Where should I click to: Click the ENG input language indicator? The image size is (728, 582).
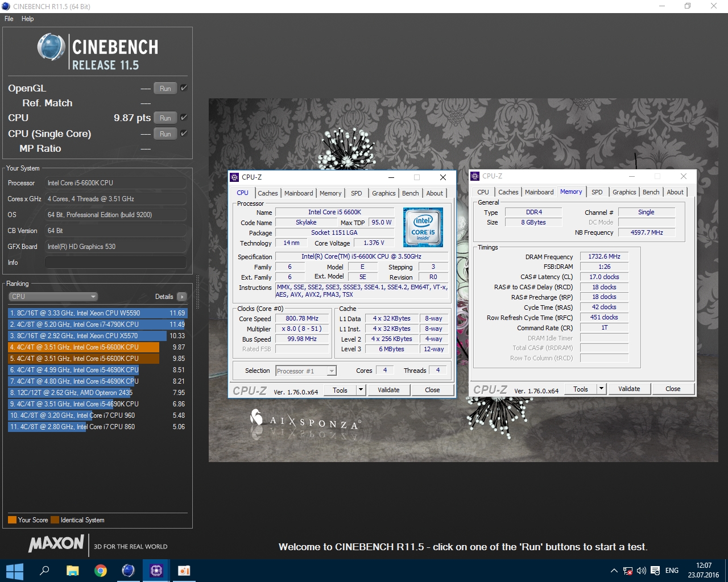point(672,571)
